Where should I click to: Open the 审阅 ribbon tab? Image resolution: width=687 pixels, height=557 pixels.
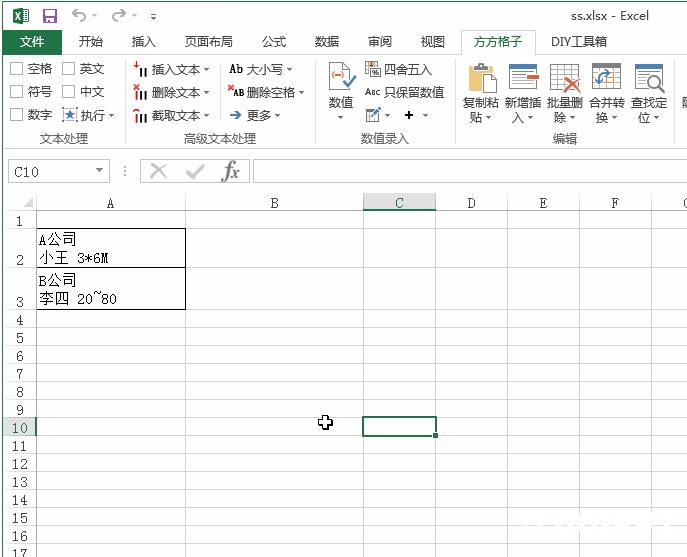379,42
